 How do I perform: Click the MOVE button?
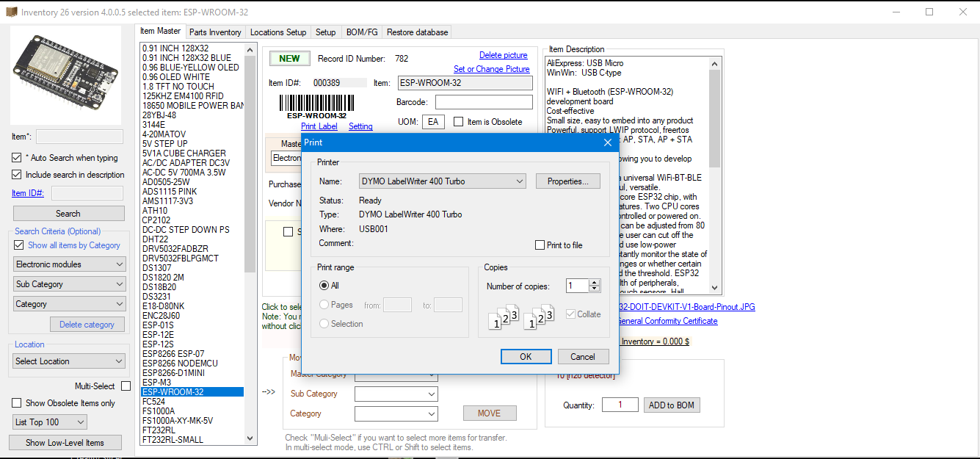click(x=490, y=413)
